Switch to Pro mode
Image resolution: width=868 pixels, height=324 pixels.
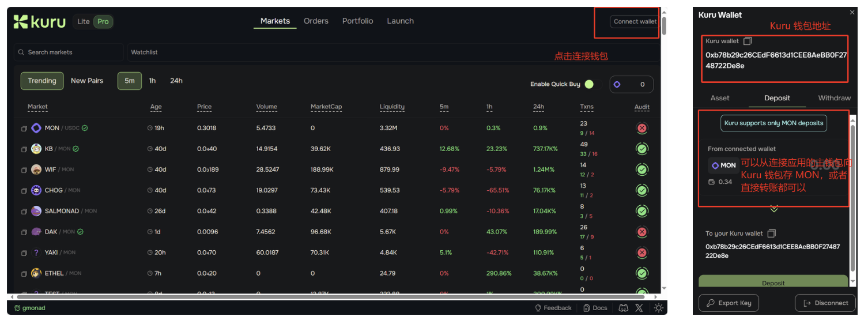[103, 22]
